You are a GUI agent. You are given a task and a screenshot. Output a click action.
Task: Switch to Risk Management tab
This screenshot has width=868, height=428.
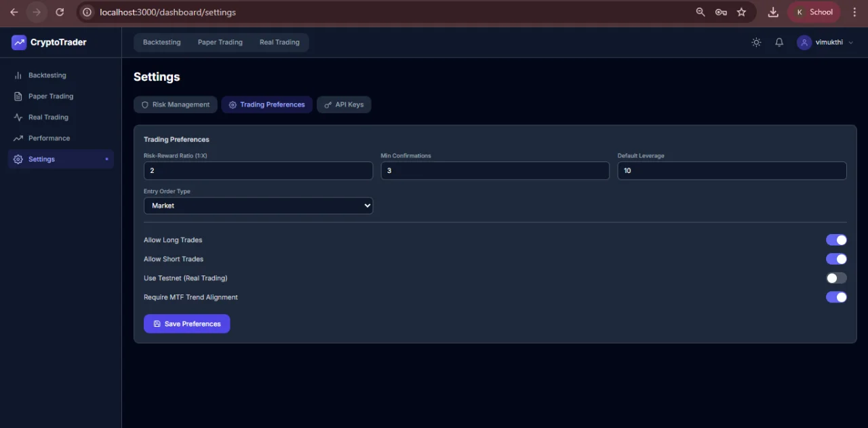tap(176, 105)
